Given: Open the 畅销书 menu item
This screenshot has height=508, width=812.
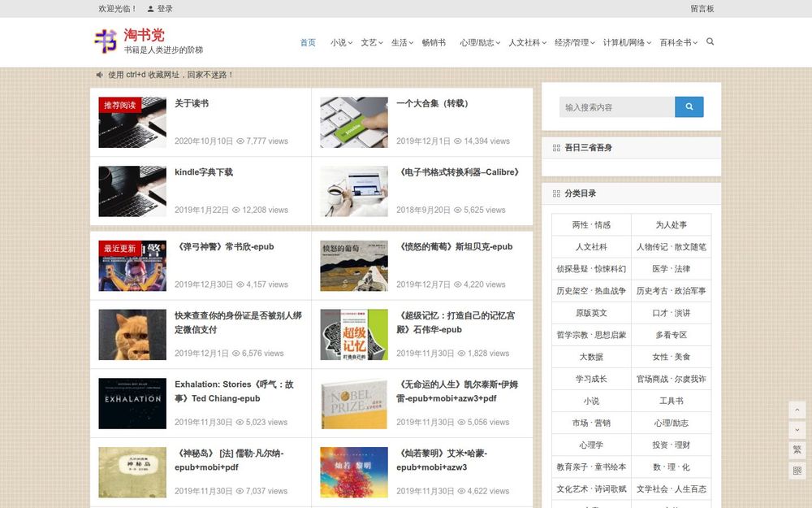Looking at the screenshot, I should point(434,42).
